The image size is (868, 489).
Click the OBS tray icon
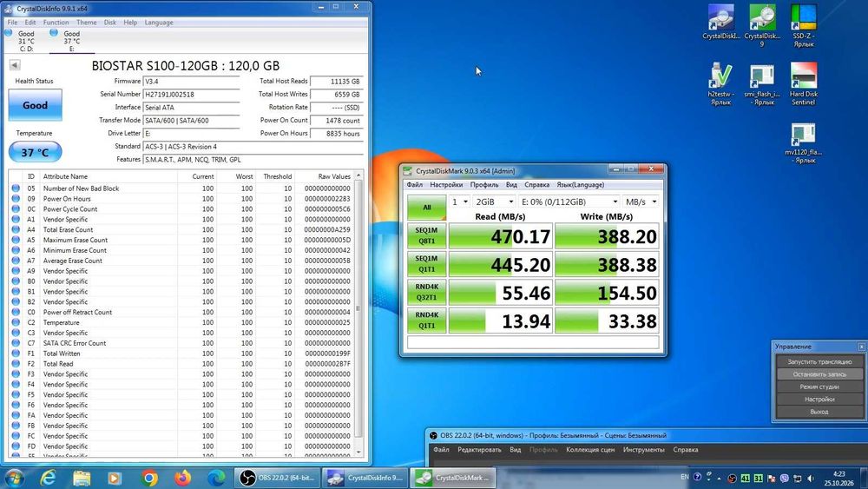(x=732, y=479)
